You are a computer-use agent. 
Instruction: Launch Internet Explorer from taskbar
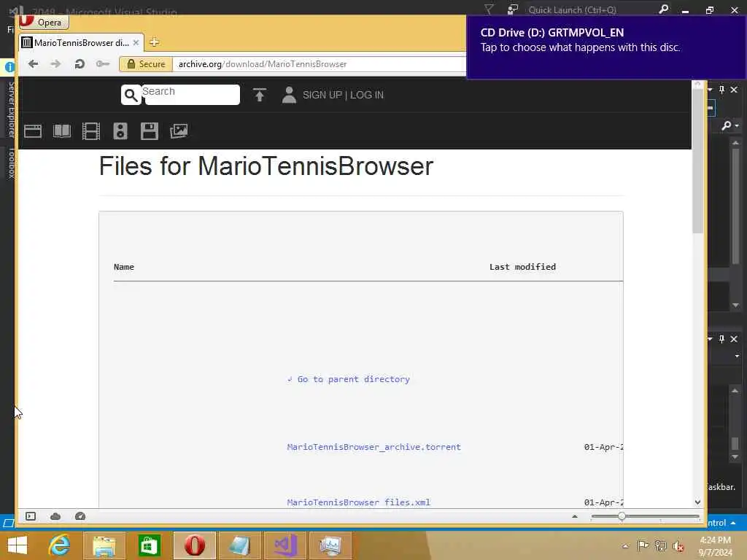click(60, 545)
